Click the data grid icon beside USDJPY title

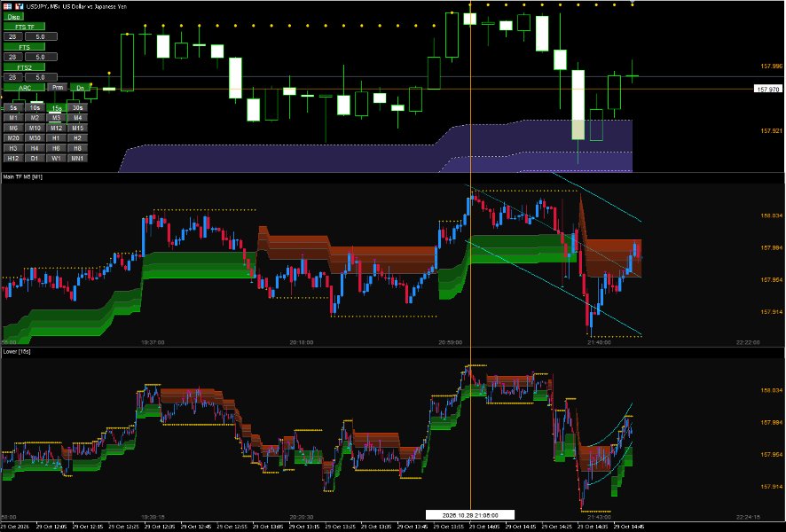coord(7,6)
